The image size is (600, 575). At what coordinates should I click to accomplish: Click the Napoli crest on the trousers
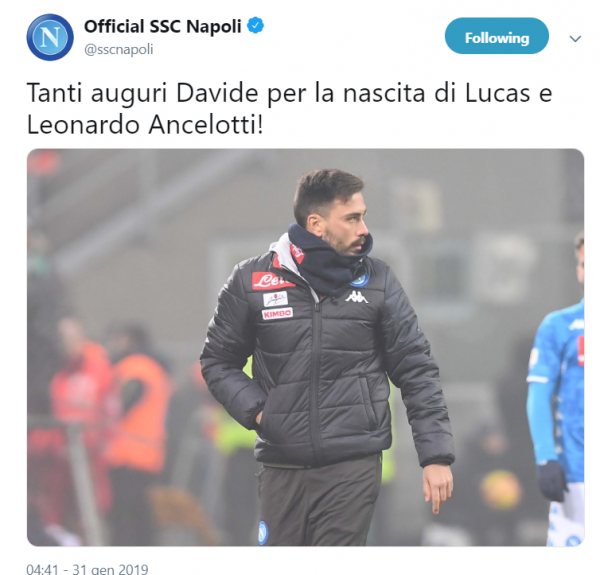263,533
